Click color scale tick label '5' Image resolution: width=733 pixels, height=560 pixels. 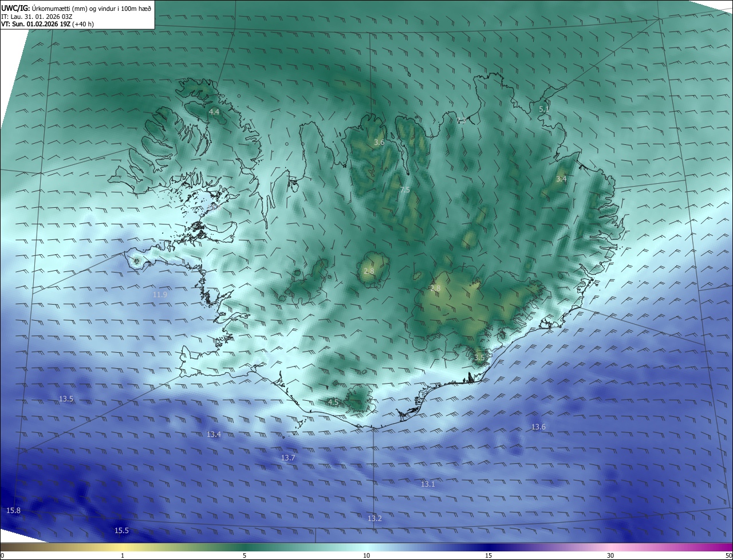point(245,555)
